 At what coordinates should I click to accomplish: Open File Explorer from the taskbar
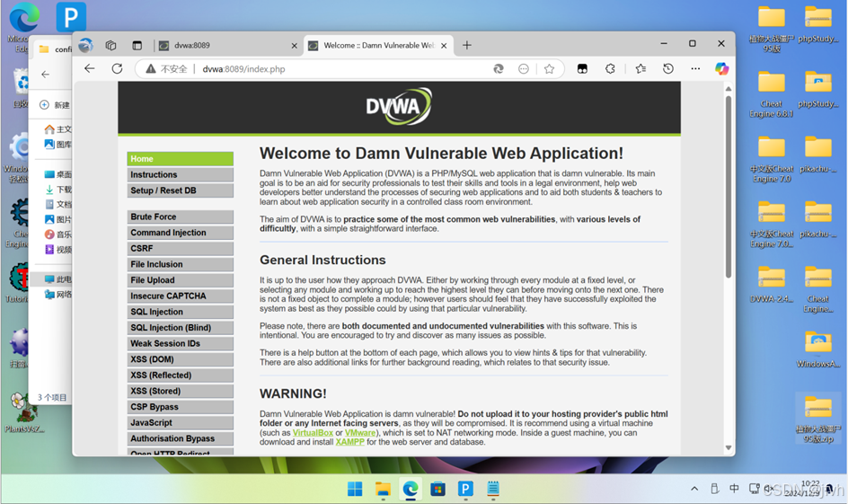(383, 490)
